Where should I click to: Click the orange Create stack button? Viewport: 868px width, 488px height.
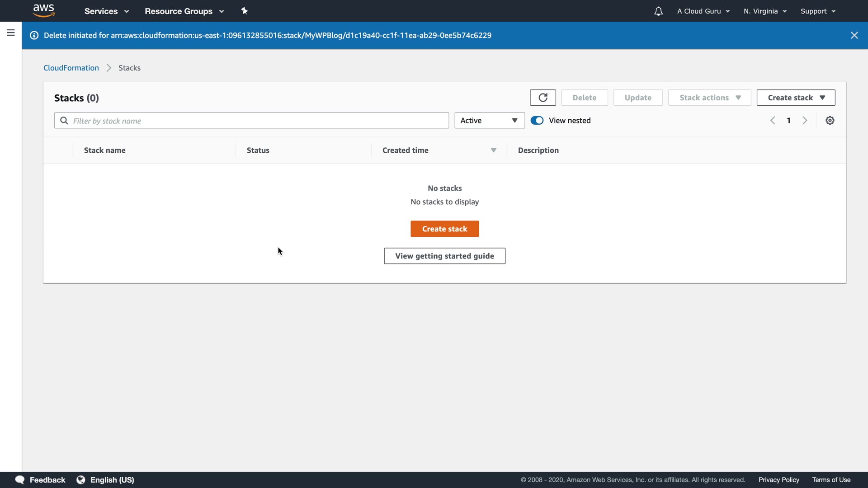[x=444, y=229]
